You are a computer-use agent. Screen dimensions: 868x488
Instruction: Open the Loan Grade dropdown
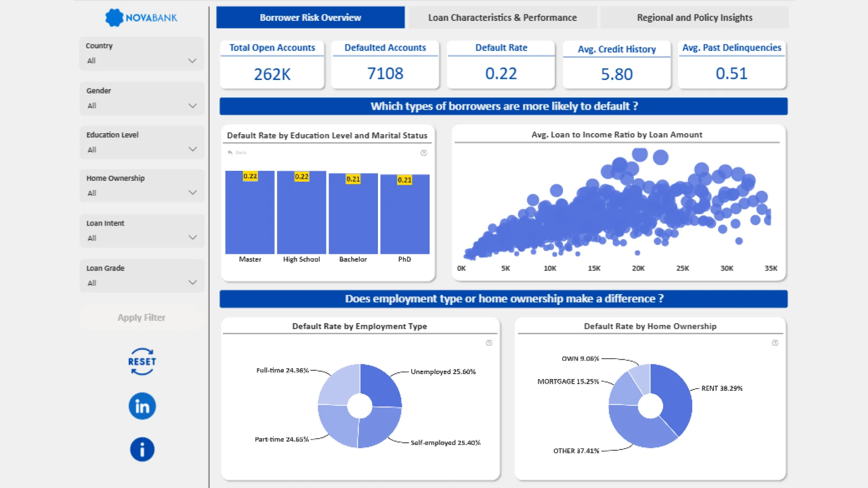[x=193, y=283]
